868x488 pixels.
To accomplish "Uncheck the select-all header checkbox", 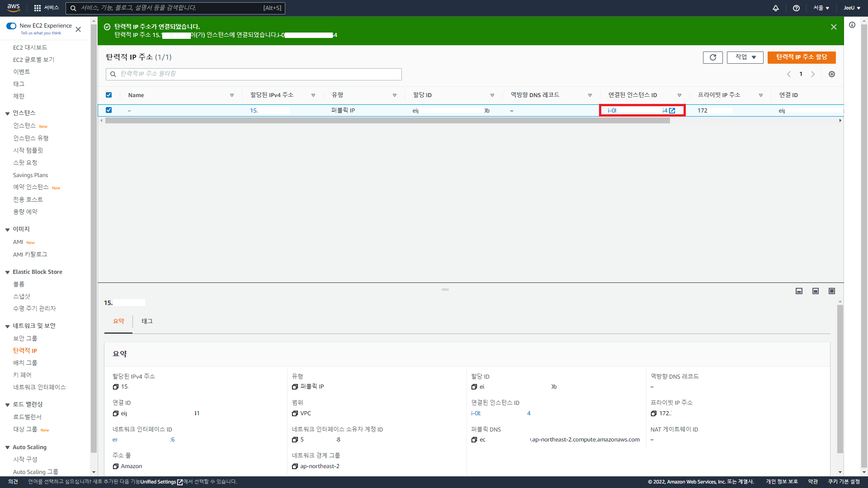I will pyautogui.click(x=108, y=95).
